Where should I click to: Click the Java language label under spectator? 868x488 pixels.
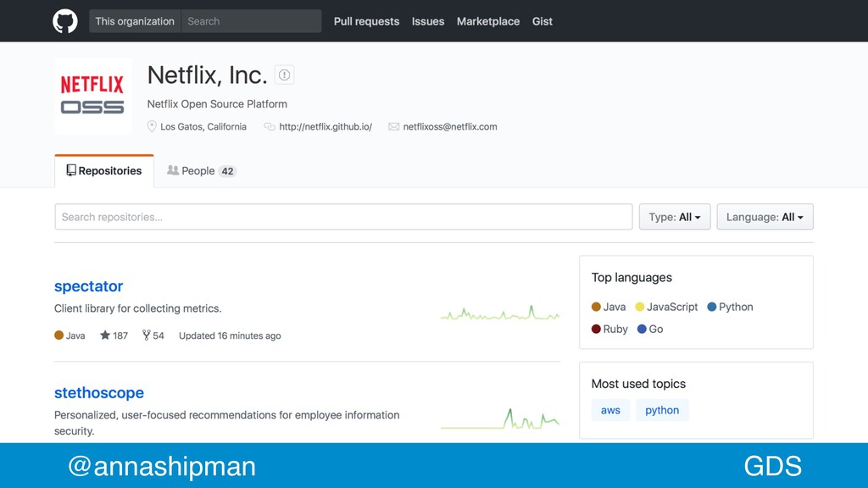click(75, 335)
